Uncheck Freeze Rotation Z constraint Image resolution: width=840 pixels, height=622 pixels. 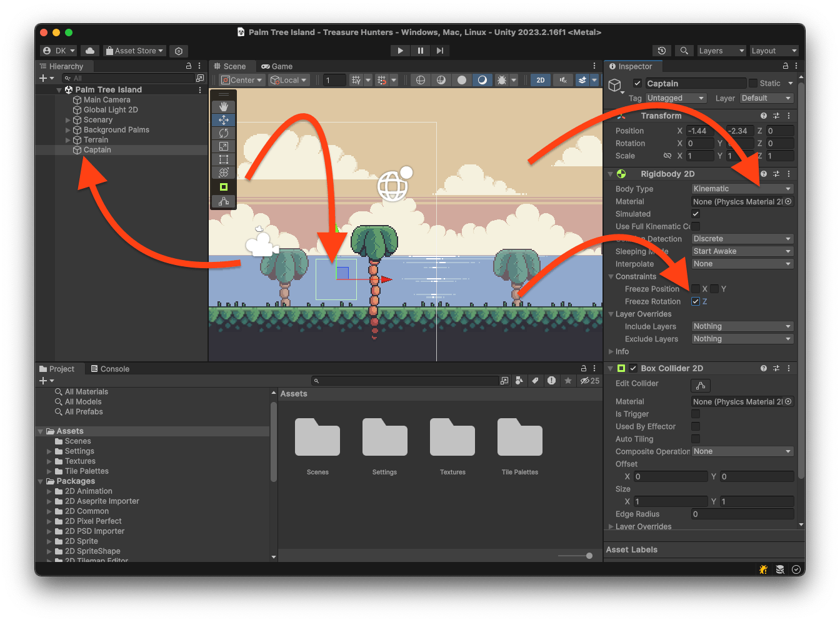695,301
